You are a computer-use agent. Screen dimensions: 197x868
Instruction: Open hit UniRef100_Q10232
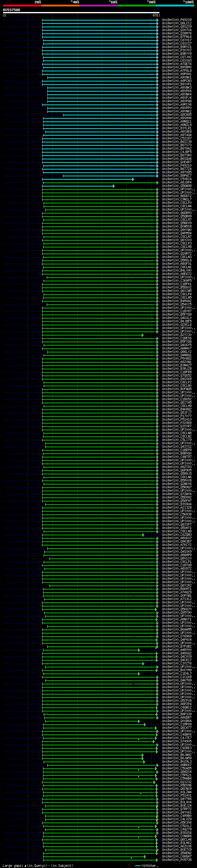(x=177, y=782)
